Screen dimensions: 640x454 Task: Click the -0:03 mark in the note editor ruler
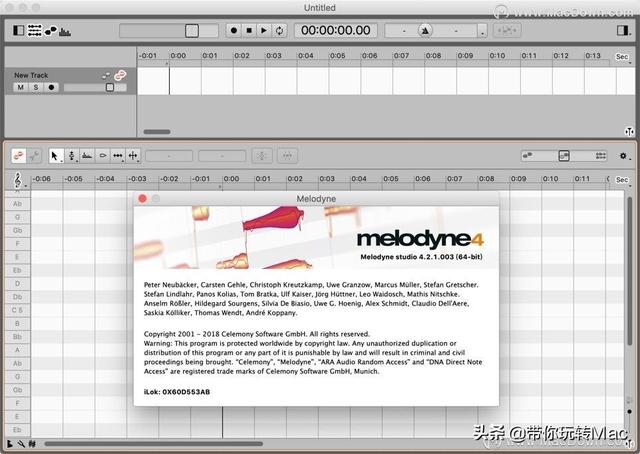click(137, 179)
